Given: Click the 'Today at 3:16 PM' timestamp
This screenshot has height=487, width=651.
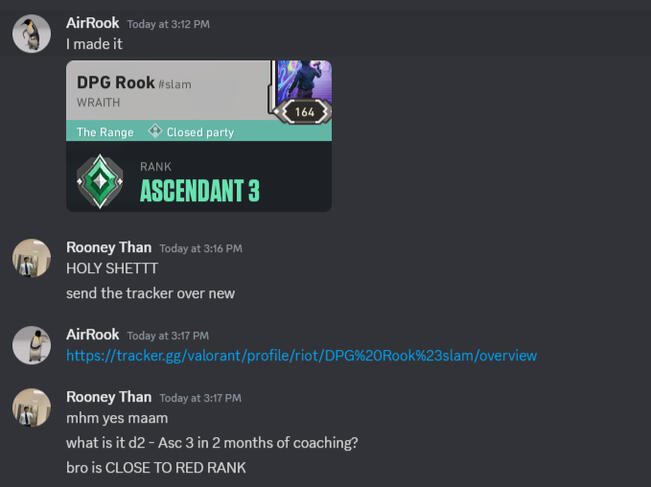Looking at the screenshot, I should tap(201, 248).
